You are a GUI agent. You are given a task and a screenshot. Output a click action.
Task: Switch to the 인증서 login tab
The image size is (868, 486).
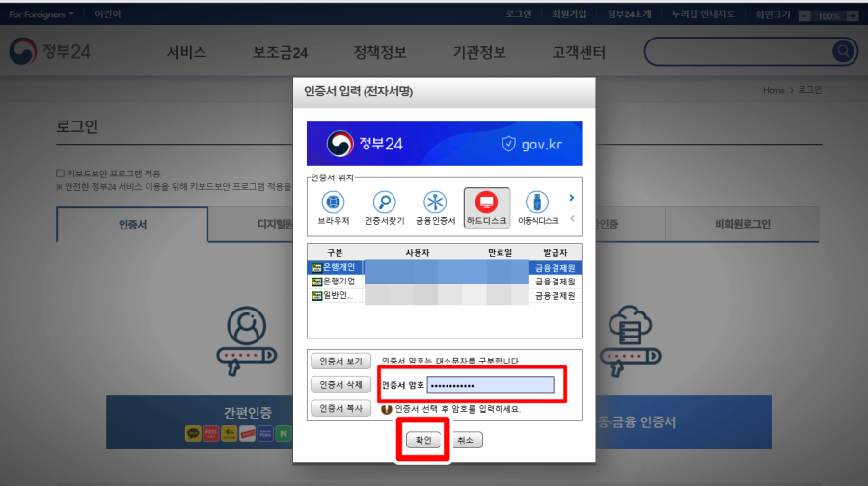point(132,225)
